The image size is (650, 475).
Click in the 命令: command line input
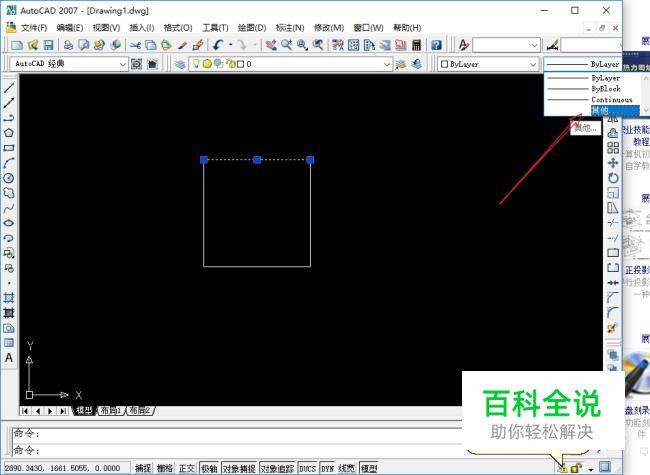coord(236,450)
